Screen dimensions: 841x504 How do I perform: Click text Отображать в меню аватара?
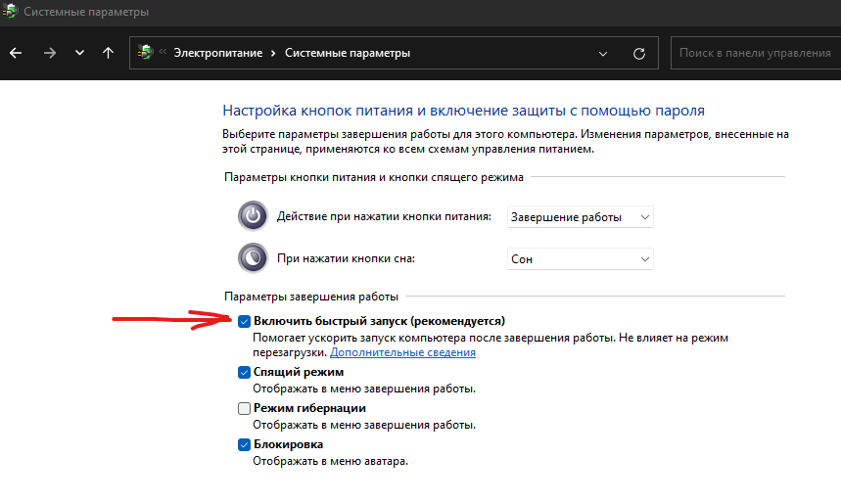pos(330,461)
